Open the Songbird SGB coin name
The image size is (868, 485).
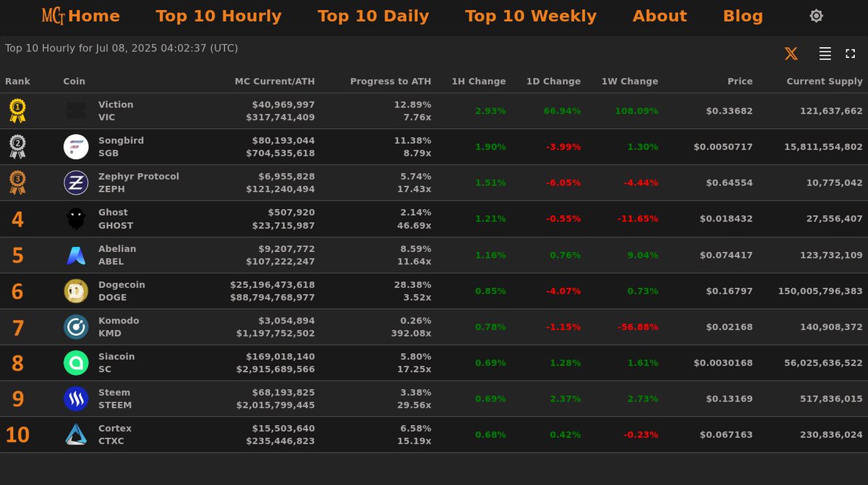pos(121,147)
